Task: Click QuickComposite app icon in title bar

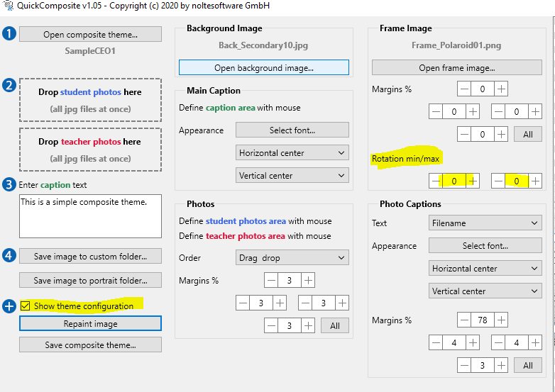Action: [7, 6]
